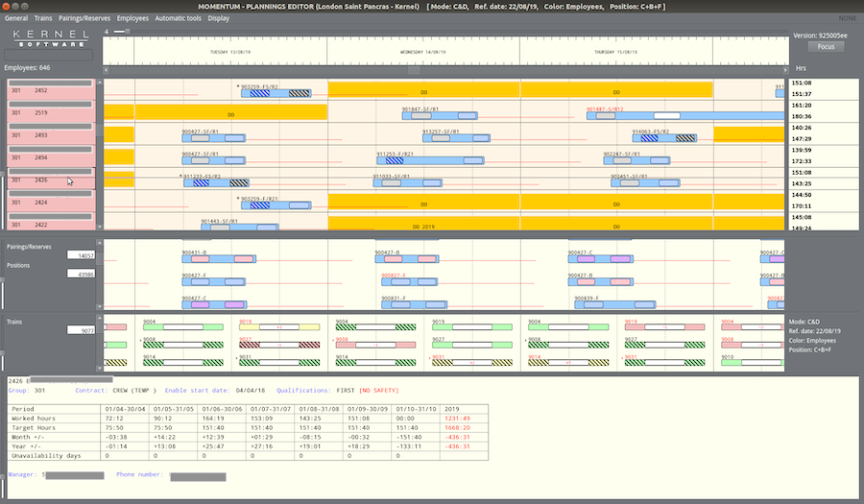The image size is (864, 504).
Task: Select duty bar 911033-SF/R1
Action: coord(407,182)
